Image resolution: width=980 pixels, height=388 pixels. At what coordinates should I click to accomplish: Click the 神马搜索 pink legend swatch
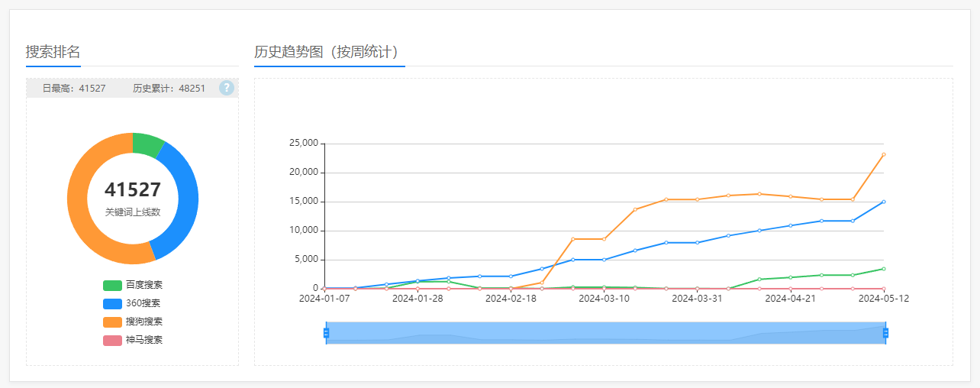pos(112,340)
